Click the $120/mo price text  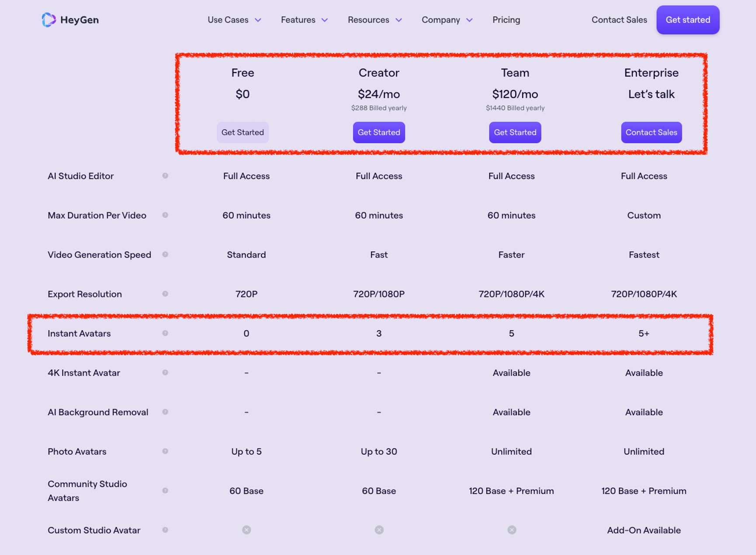click(515, 94)
